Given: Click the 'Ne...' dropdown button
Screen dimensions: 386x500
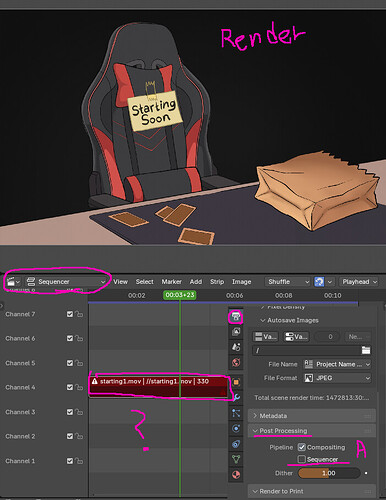Looking at the screenshot, I should click(x=358, y=337).
